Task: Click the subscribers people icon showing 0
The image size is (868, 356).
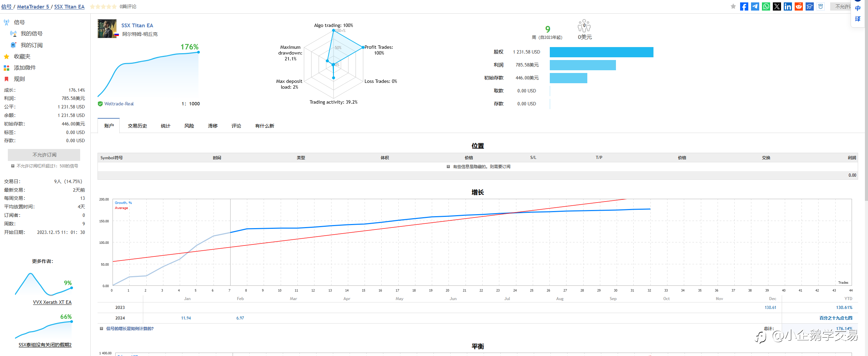Action: [x=584, y=26]
